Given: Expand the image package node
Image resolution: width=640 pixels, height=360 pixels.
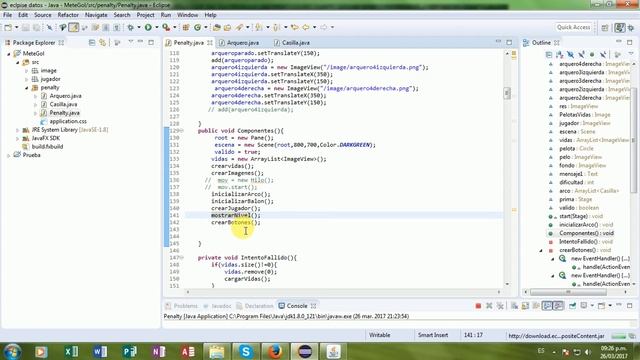Looking at the screenshot, I should [x=27, y=71].
